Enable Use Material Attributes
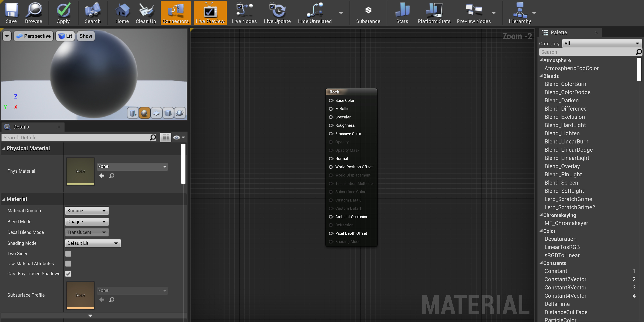Screen dimensions: 644x322 pos(68,264)
